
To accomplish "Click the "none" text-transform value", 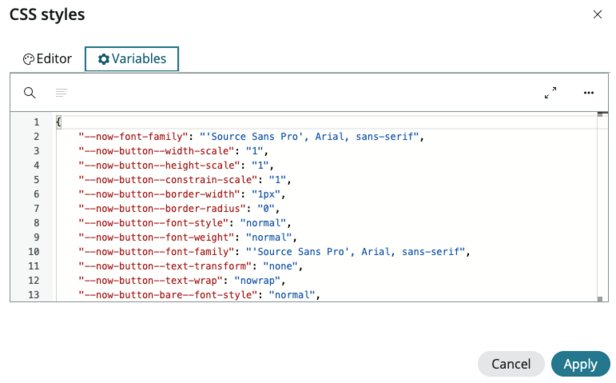I will 280,266.
